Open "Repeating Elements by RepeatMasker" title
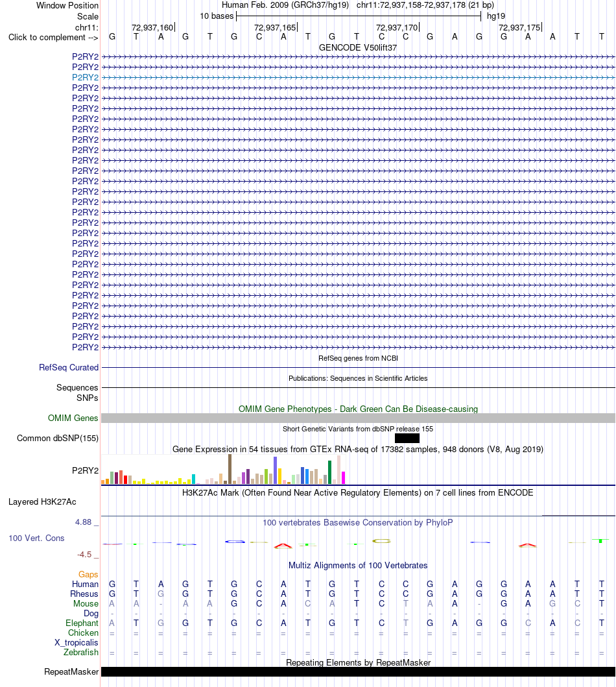Viewport: 616px width, 687px height. [x=358, y=662]
